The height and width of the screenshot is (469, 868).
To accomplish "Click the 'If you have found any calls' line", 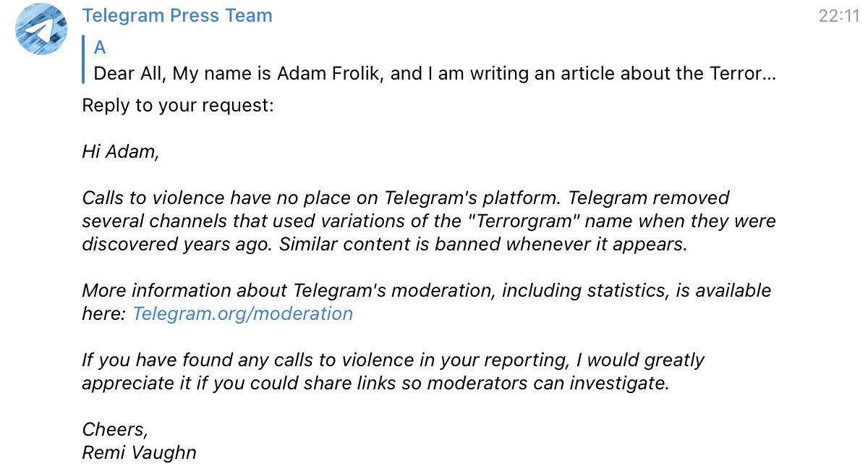I will [393, 360].
